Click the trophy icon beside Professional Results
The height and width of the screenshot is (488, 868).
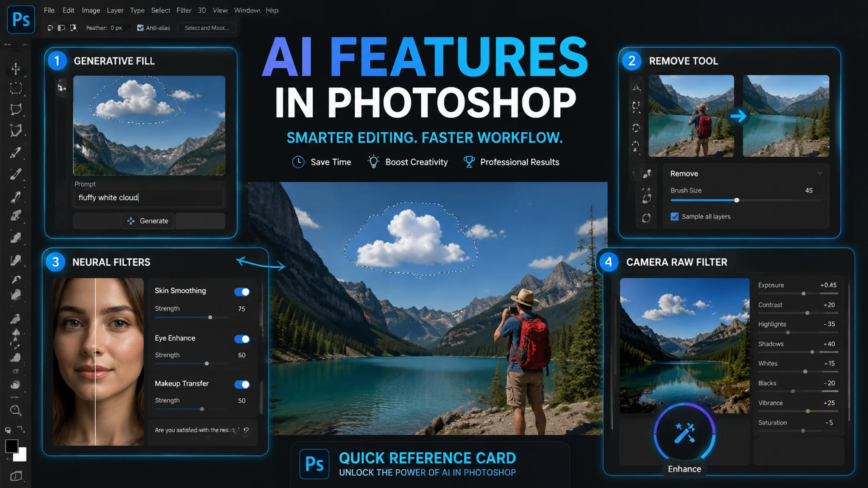point(469,162)
